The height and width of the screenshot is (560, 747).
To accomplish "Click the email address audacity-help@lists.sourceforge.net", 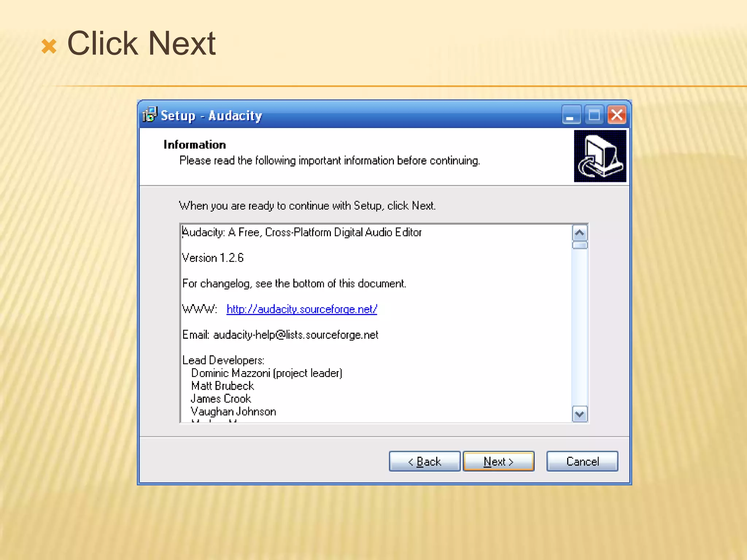I will (x=295, y=335).
